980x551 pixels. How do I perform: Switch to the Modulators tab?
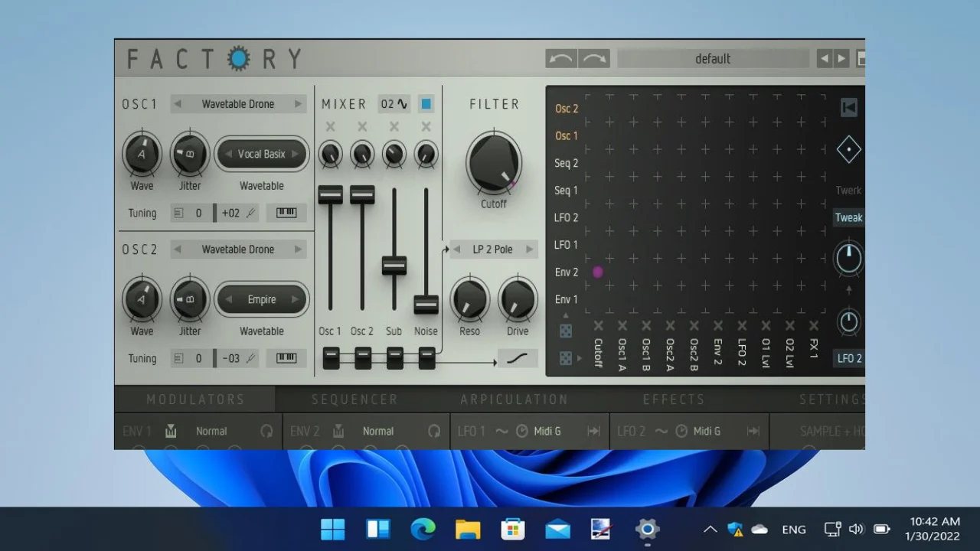pyautogui.click(x=195, y=399)
